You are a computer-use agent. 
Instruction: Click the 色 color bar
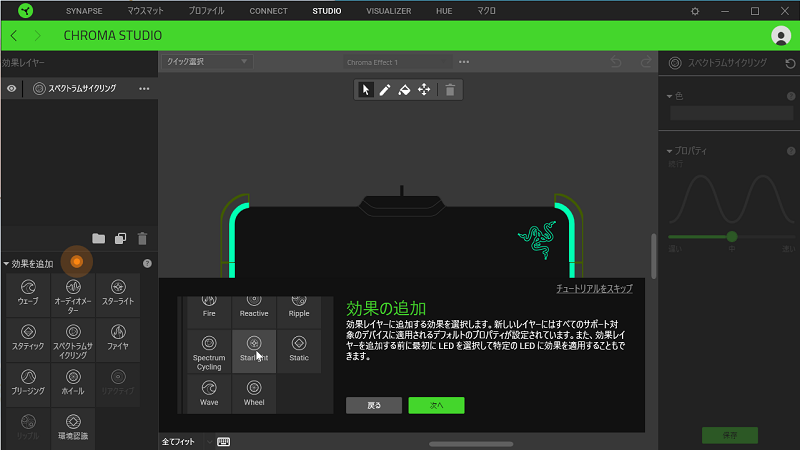(x=732, y=113)
